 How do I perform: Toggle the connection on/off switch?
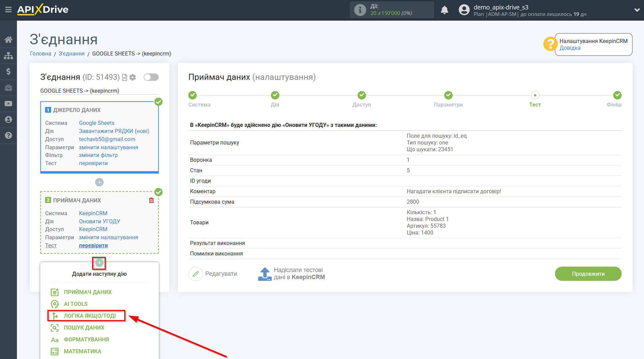point(151,77)
